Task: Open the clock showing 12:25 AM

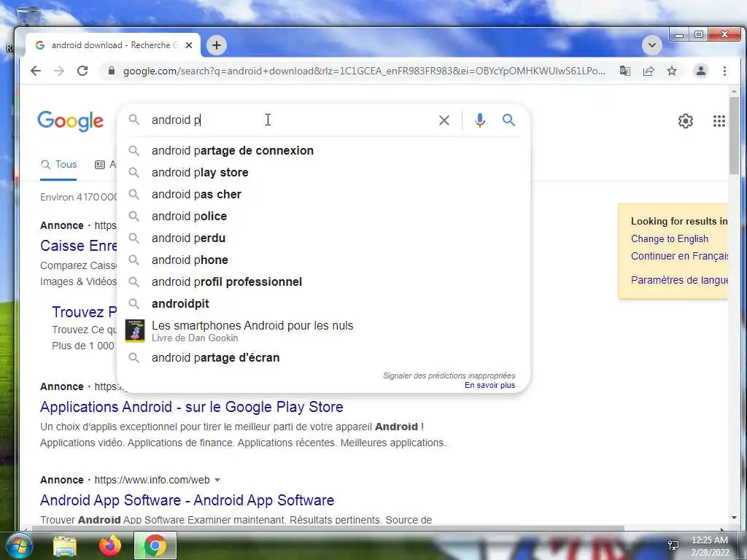Action: tap(710, 546)
